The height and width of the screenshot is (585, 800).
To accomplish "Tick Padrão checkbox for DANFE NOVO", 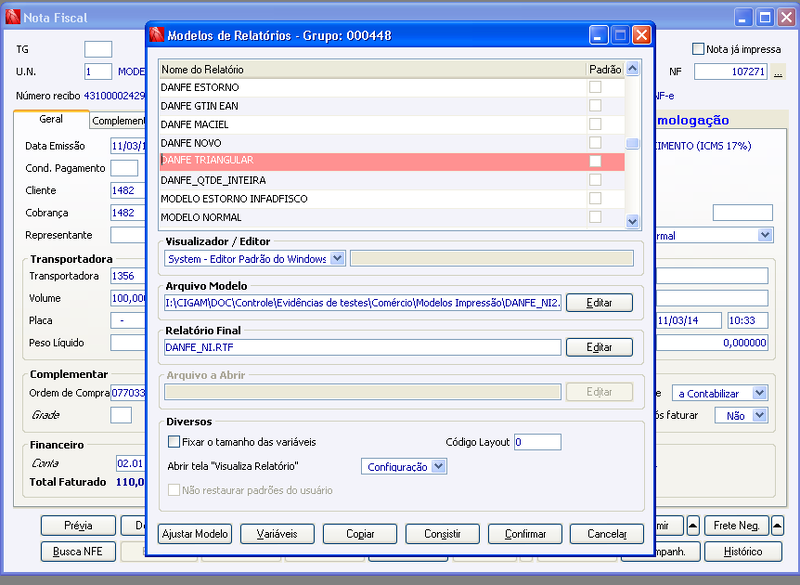I will click(x=595, y=142).
